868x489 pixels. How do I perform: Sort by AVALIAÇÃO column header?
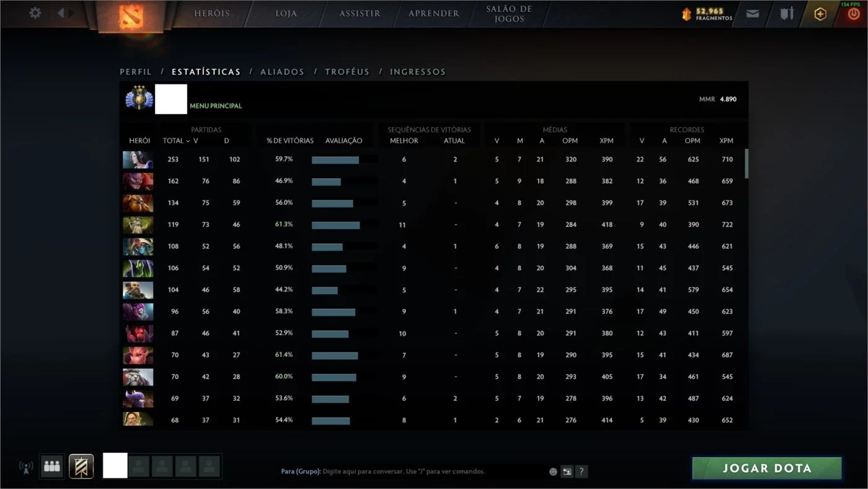343,141
